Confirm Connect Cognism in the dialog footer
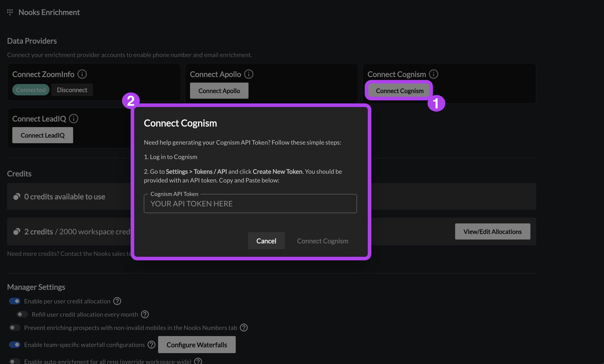This screenshot has width=604, height=364. pyautogui.click(x=323, y=241)
